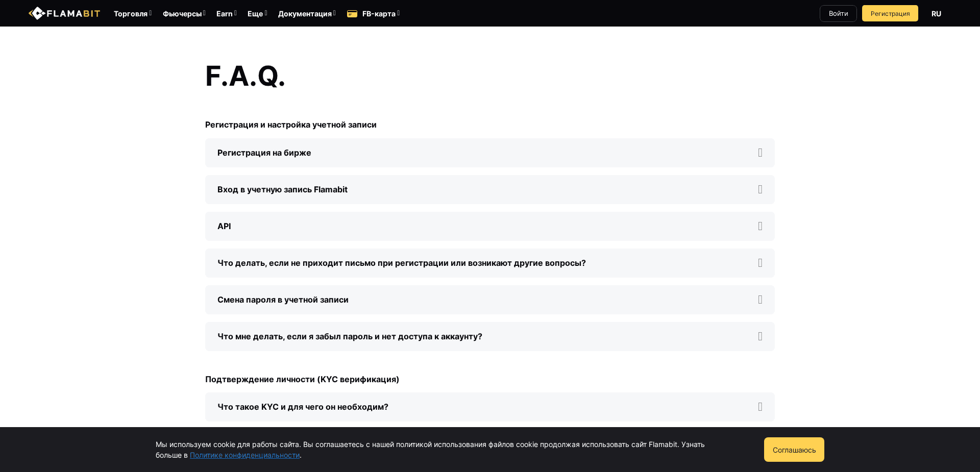The width and height of the screenshot is (980, 472).
Task: Click expand icon on Вход в учетную запись row
Action: click(760, 190)
